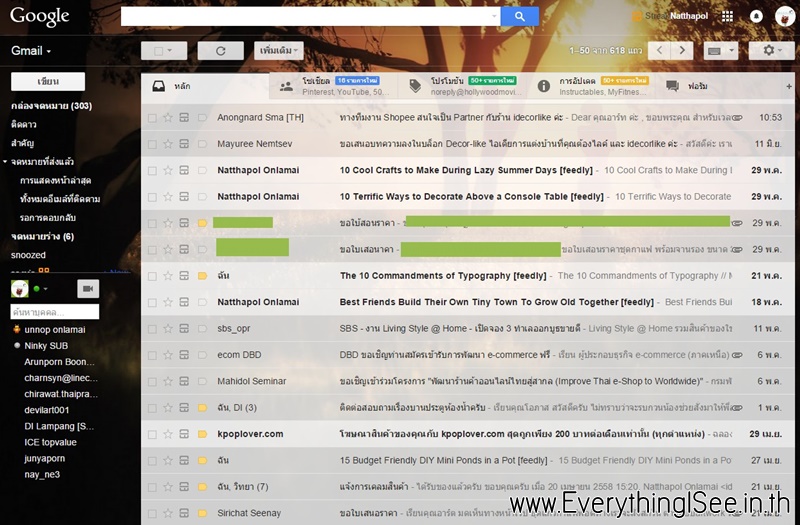Start a video call with camera icon

tap(88, 289)
